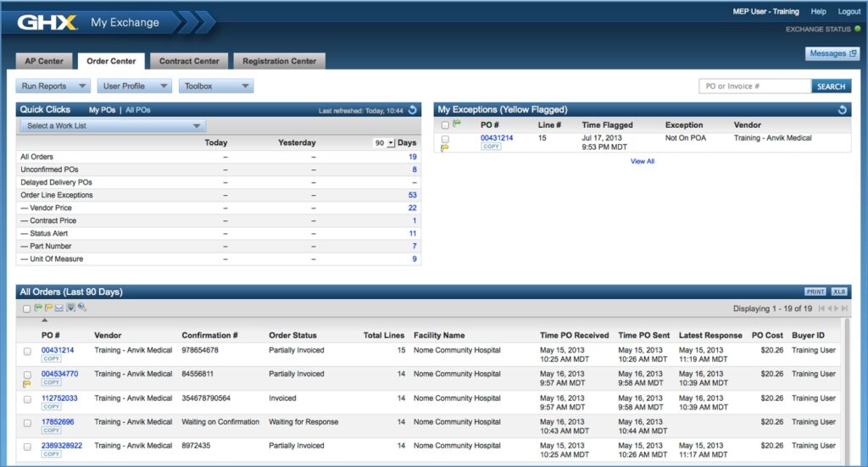Select All POs in Quick Clicks
This screenshot has height=467, width=868.
(x=138, y=110)
